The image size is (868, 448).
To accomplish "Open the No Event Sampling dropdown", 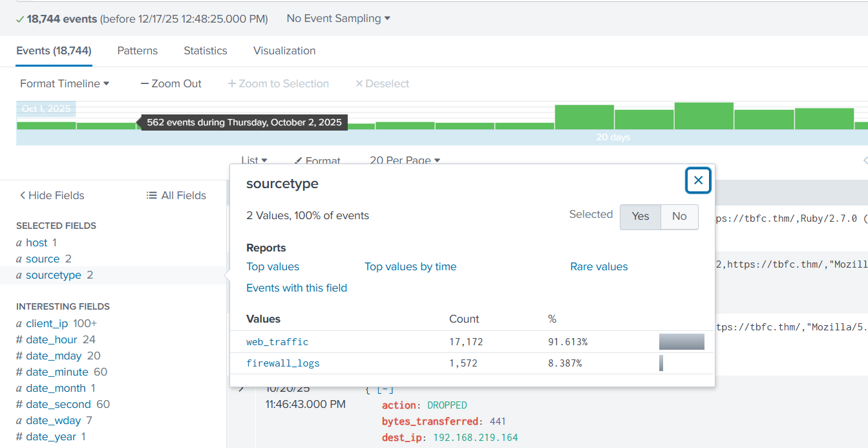I will [338, 19].
